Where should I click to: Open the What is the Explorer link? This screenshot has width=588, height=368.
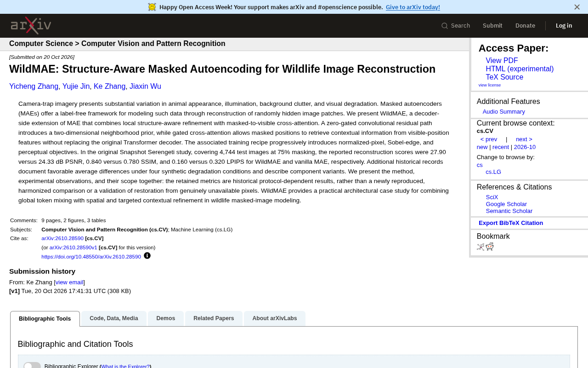[x=125, y=366]
